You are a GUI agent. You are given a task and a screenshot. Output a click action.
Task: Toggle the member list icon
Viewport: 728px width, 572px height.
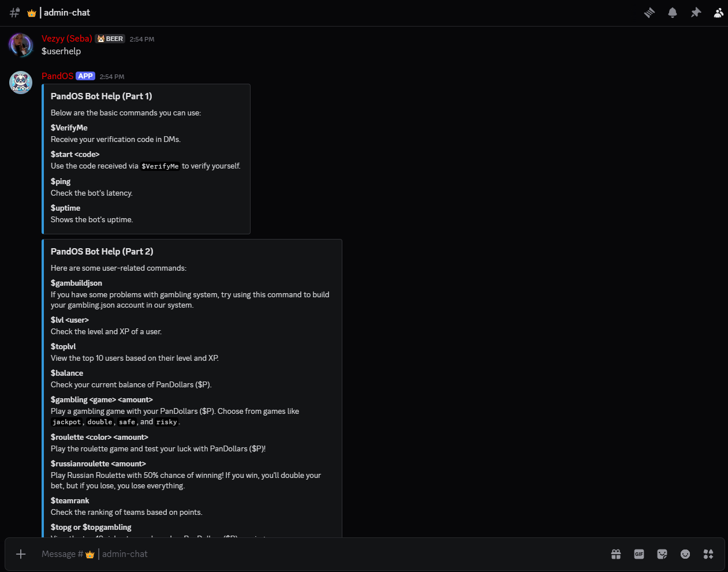tap(718, 12)
